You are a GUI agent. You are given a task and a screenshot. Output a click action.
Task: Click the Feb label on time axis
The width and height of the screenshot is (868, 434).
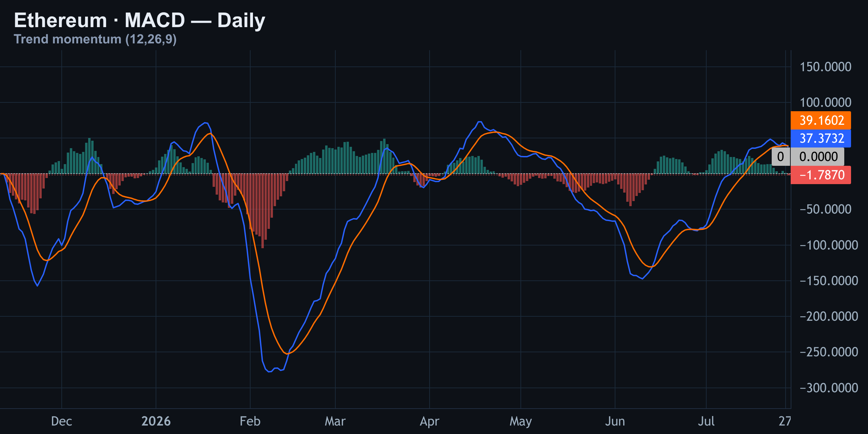pyautogui.click(x=250, y=421)
